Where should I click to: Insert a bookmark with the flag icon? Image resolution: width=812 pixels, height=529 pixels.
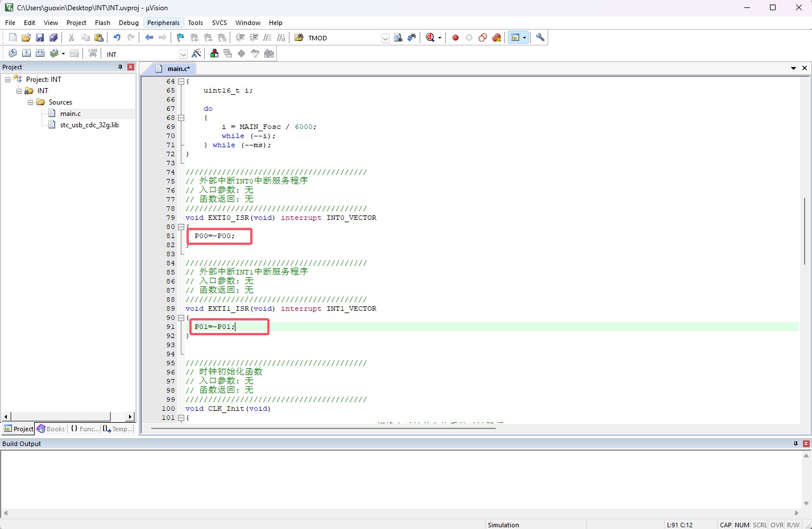coord(180,38)
